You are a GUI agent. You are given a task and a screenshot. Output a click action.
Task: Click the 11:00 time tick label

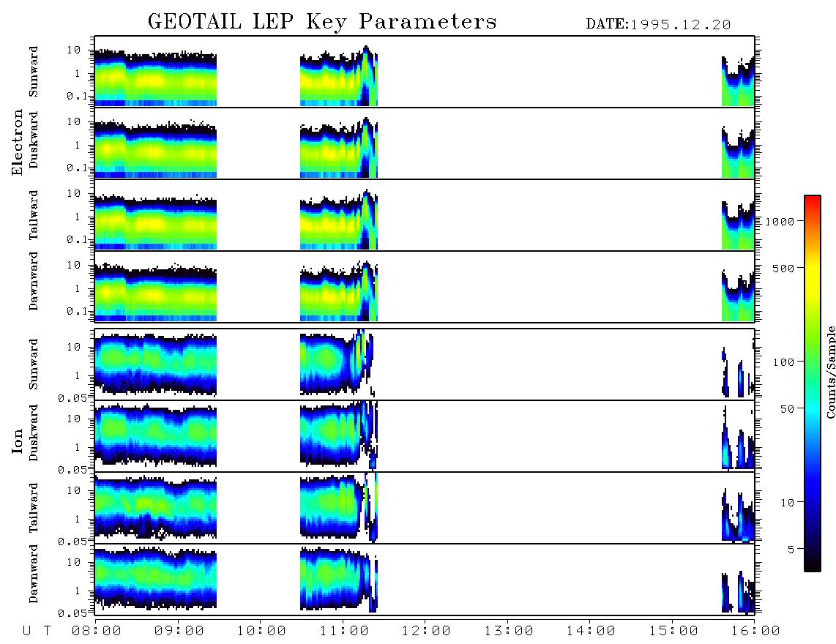pyautogui.click(x=344, y=631)
